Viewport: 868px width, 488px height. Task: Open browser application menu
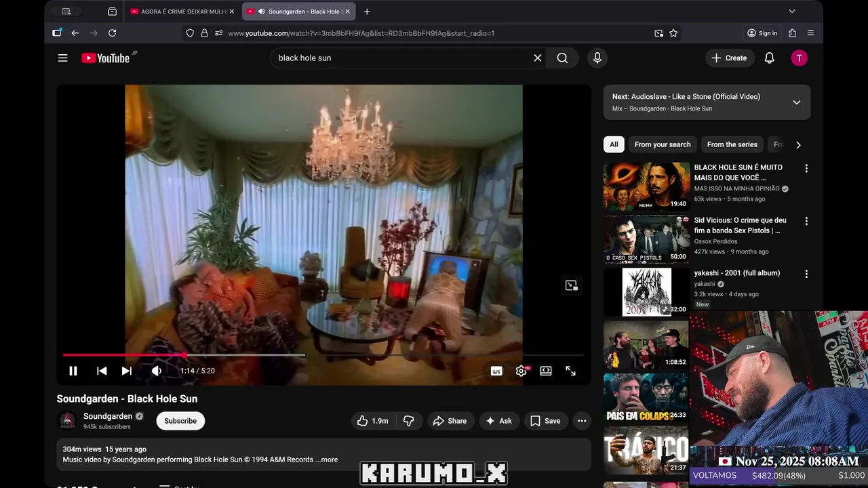pos(810,33)
